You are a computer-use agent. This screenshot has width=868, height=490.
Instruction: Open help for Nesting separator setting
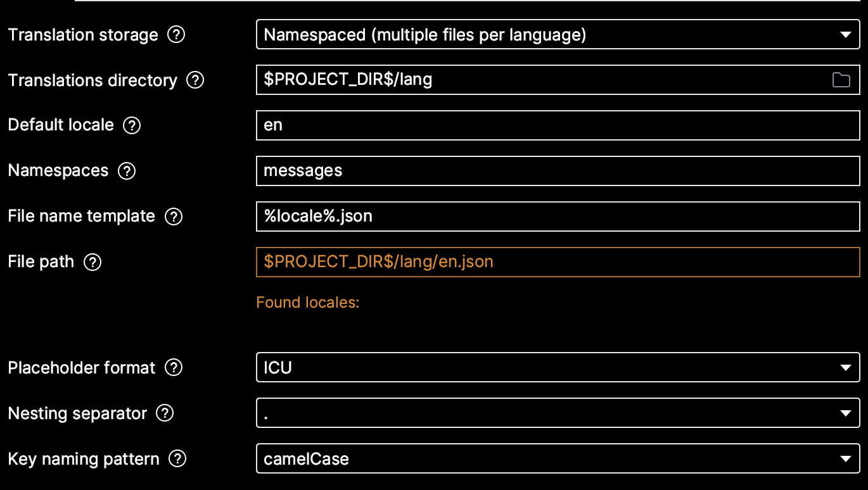tap(165, 413)
